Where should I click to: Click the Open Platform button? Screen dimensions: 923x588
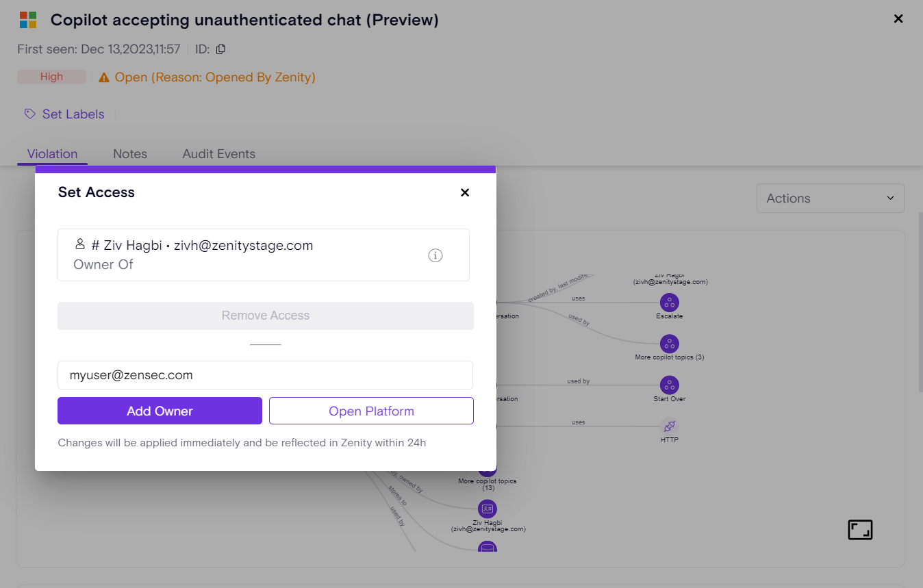(x=371, y=411)
